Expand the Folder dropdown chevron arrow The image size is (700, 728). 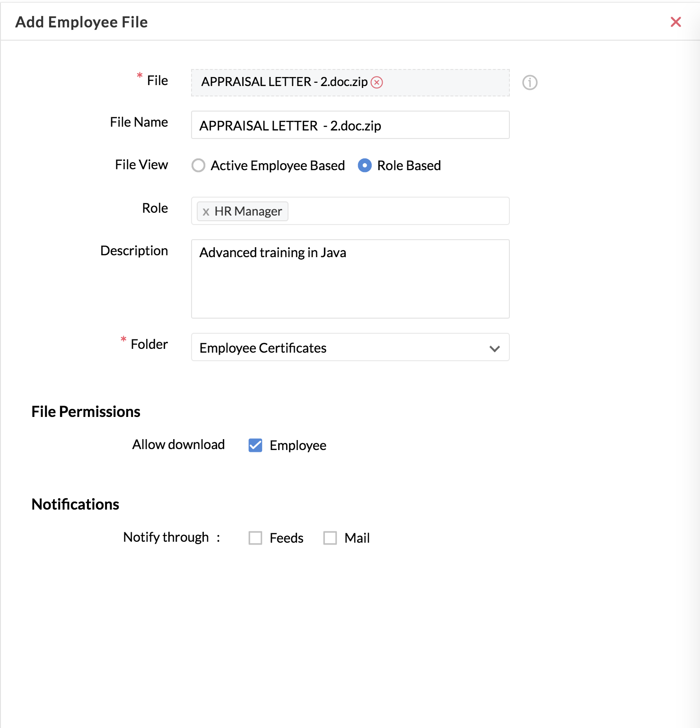point(495,348)
